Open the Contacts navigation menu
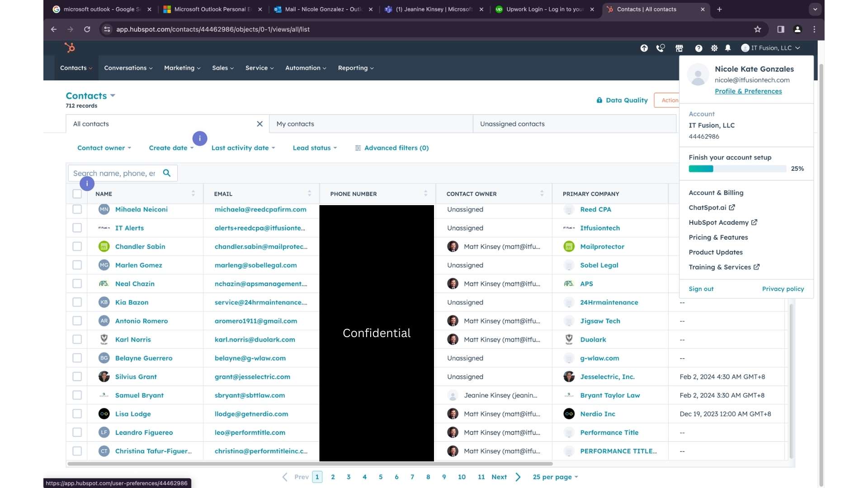 [76, 68]
